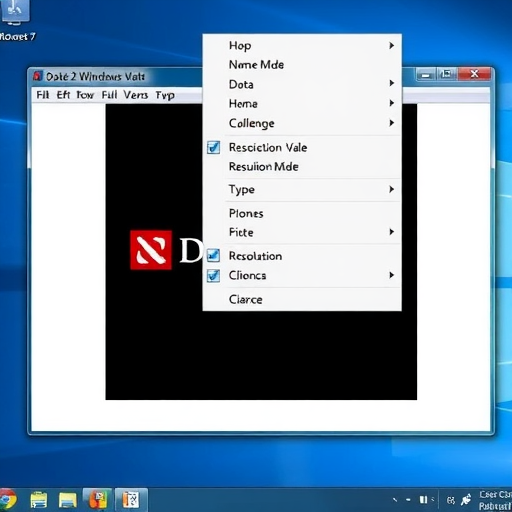Expand the Type submenu arrow

coord(392,189)
